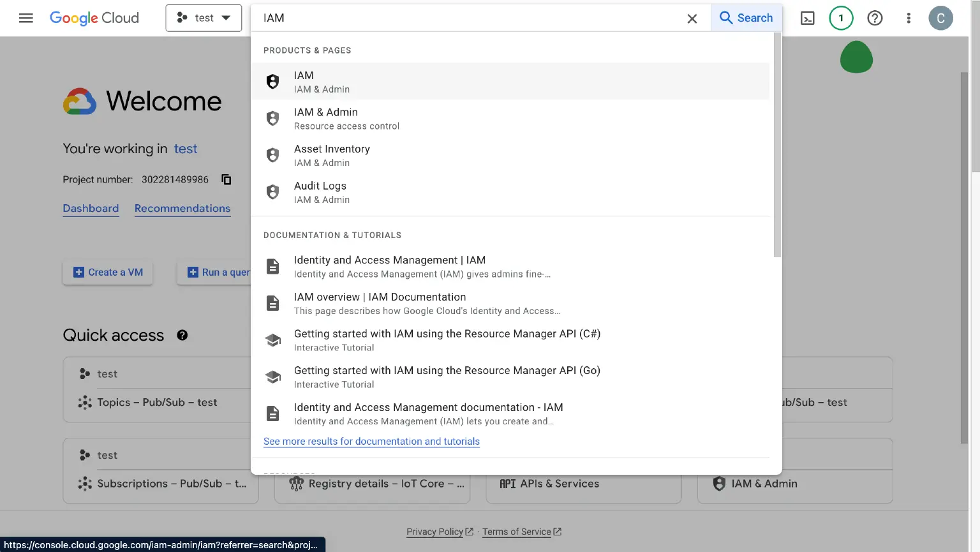980x552 pixels.
Task: Open the Terms of Service link
Action: [517, 531]
